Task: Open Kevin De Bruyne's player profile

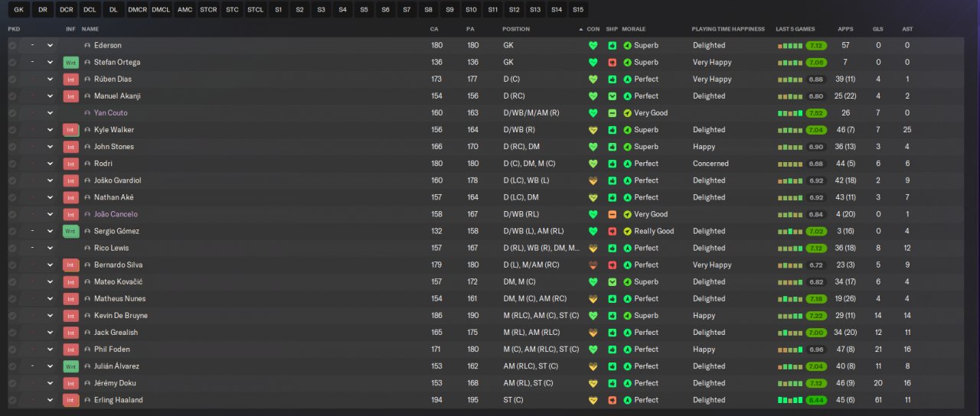Action: pyautogui.click(x=121, y=316)
